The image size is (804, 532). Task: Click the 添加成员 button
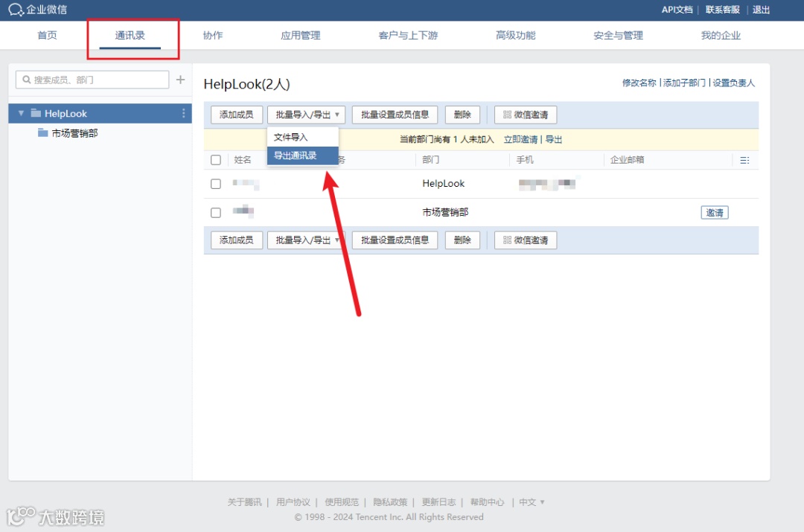(x=236, y=115)
